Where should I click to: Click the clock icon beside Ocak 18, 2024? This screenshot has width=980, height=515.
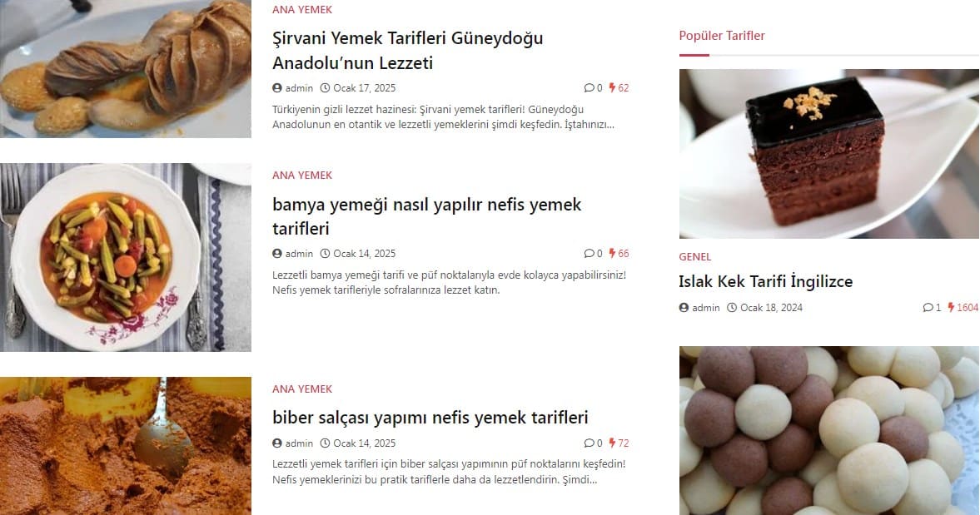point(732,308)
